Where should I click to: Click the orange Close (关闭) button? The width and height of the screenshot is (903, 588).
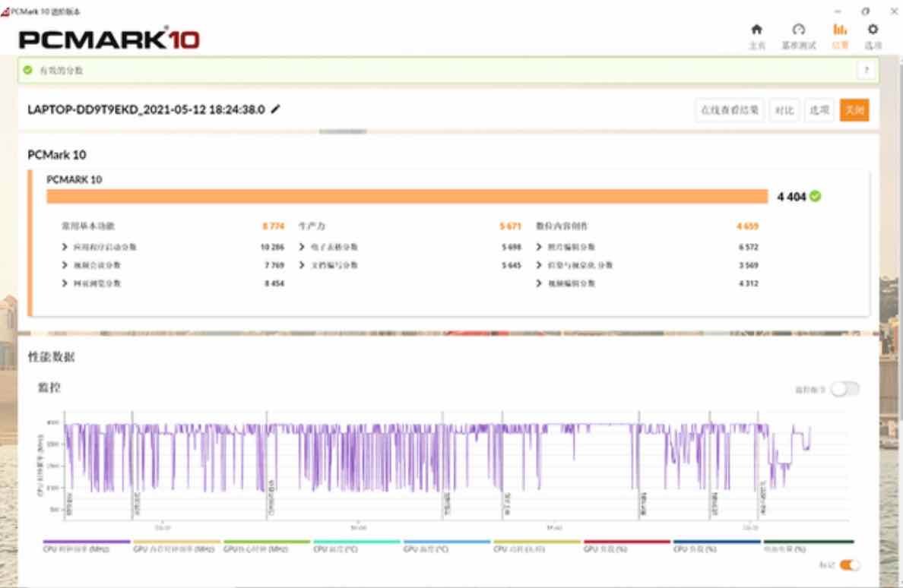click(854, 110)
